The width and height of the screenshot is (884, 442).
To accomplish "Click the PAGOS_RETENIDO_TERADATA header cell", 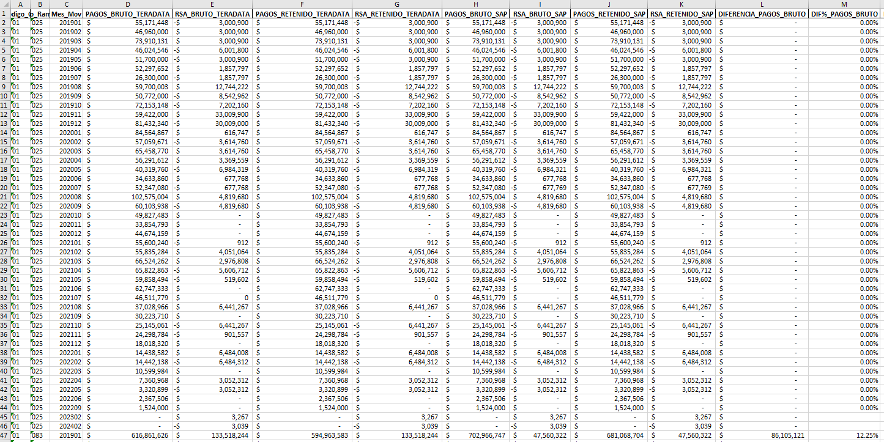I will (x=303, y=13).
